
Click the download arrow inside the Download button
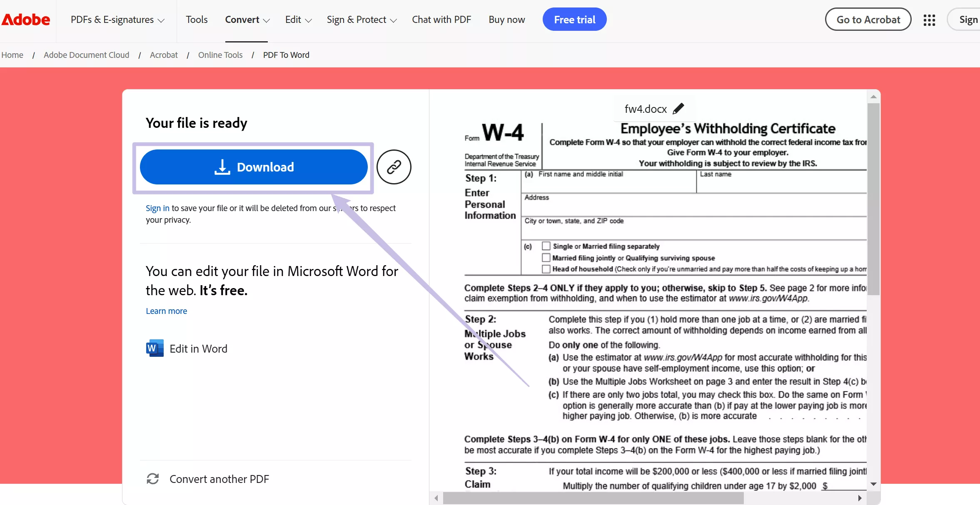tap(222, 167)
